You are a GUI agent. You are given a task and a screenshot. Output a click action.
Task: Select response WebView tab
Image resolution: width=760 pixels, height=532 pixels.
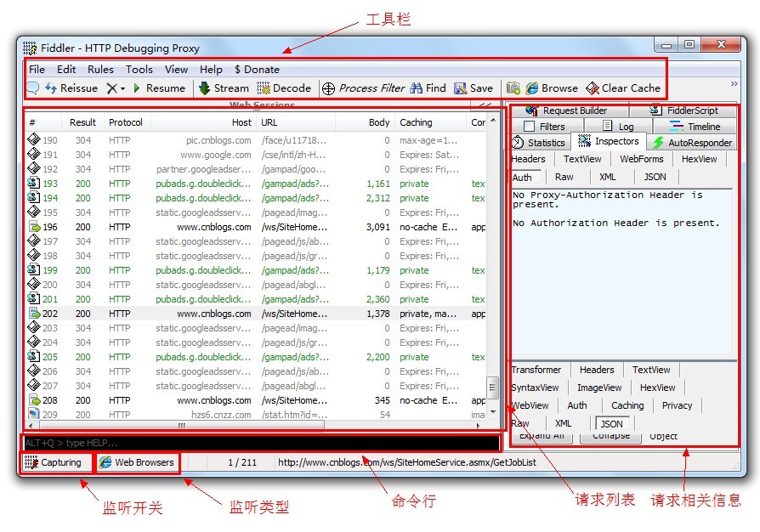530,405
